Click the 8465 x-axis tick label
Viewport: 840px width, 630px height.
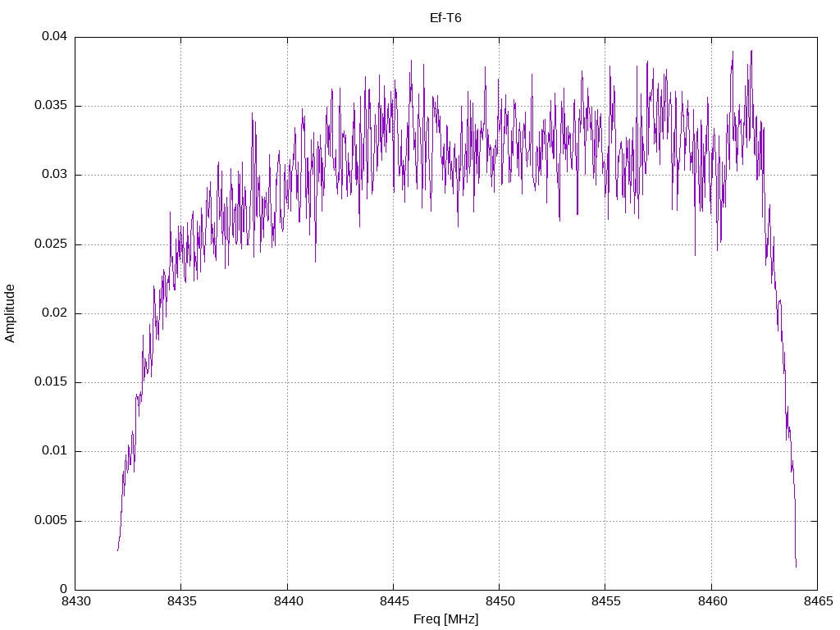[818, 601]
